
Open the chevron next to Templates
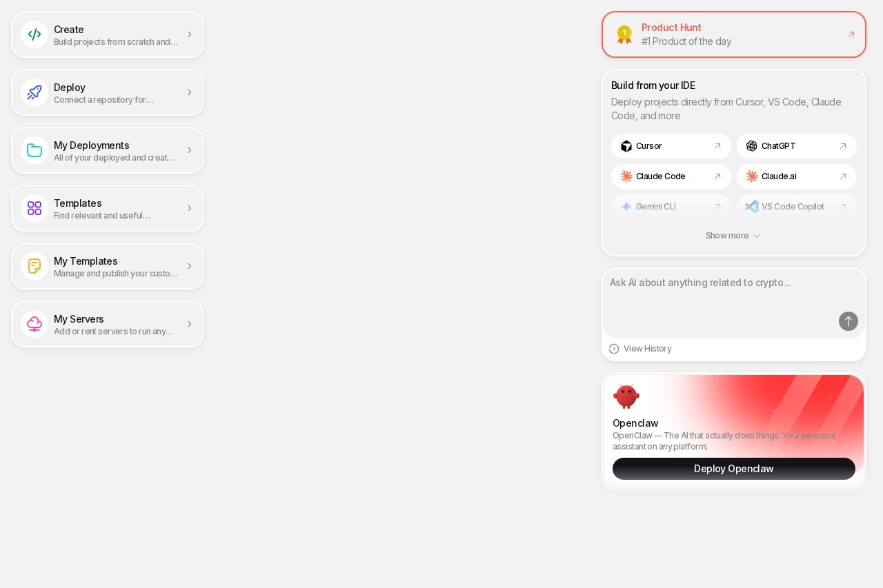[x=190, y=208]
